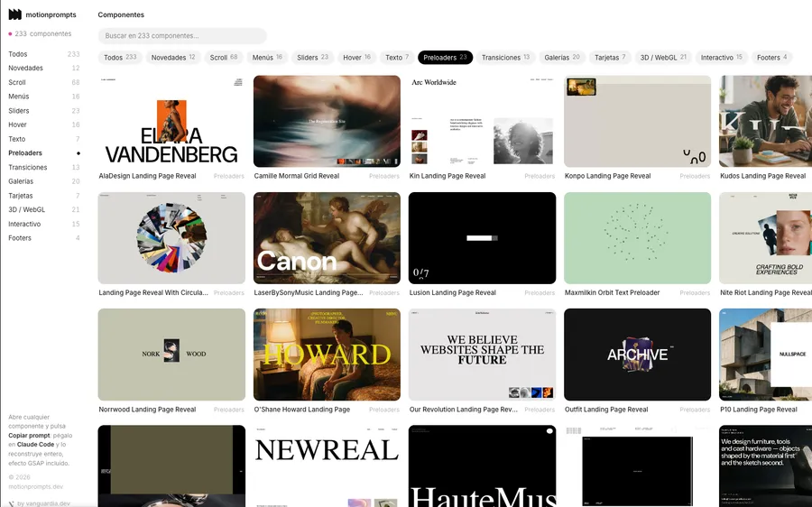The height and width of the screenshot is (507, 812).
Task: Select the Todos filter chip
Action: coord(120,58)
